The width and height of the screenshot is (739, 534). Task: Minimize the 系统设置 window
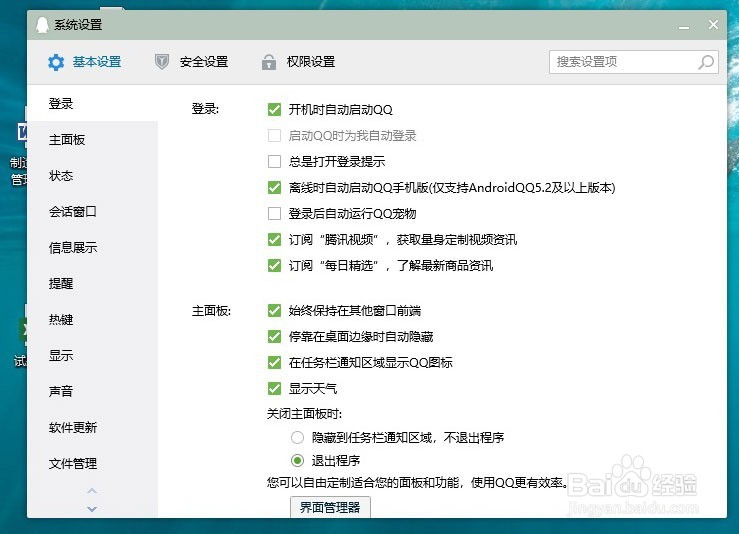coord(684,28)
